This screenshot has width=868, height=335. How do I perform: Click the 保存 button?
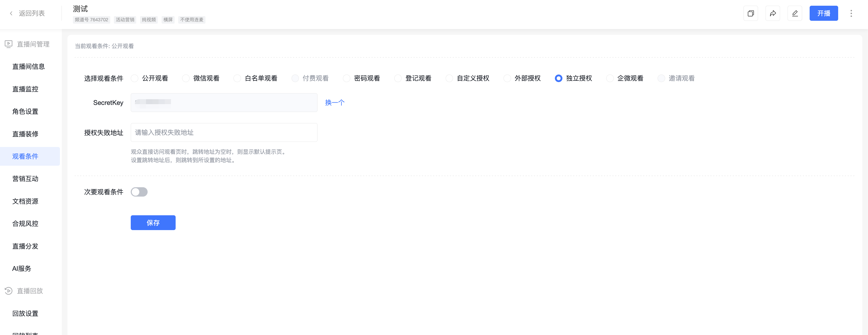tap(153, 223)
